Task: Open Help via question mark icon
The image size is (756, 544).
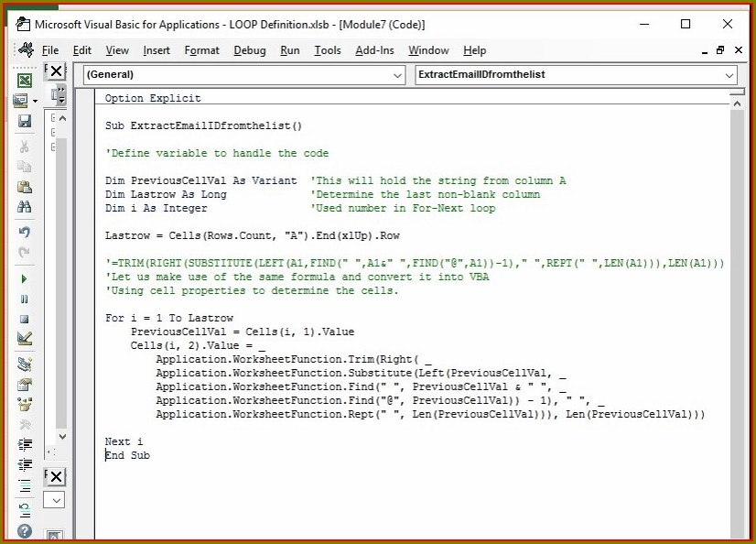Action: pos(25,531)
